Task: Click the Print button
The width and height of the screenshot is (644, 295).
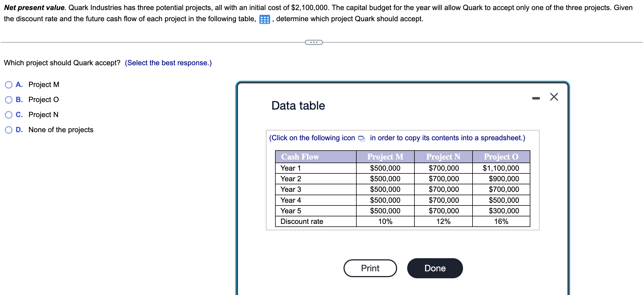Action: pos(370,268)
